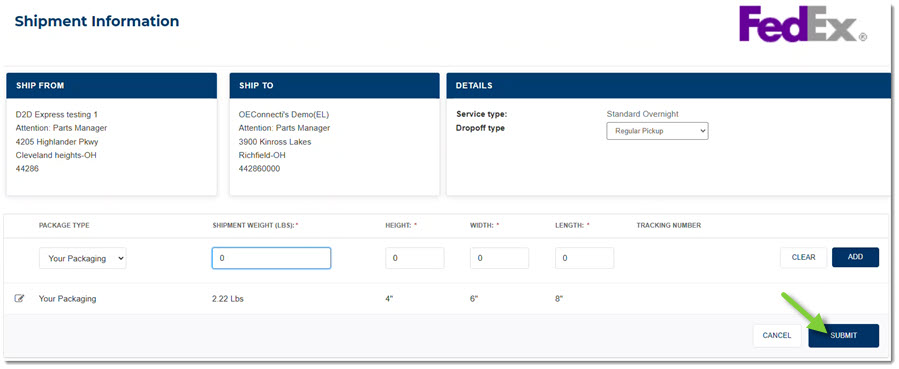This screenshot has width=899, height=369.
Task: Click the '2.22 Lbs' weight value
Action: click(228, 299)
